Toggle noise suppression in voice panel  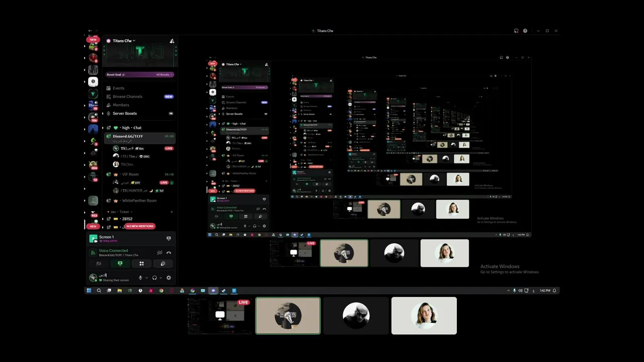point(159,252)
